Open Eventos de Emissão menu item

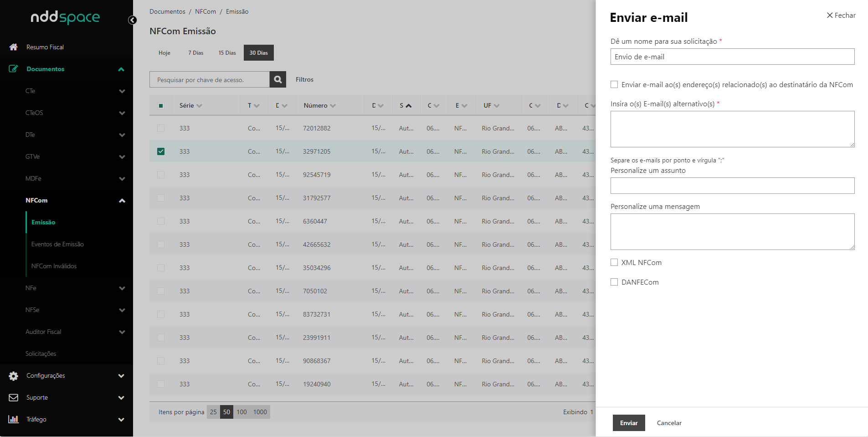click(57, 244)
